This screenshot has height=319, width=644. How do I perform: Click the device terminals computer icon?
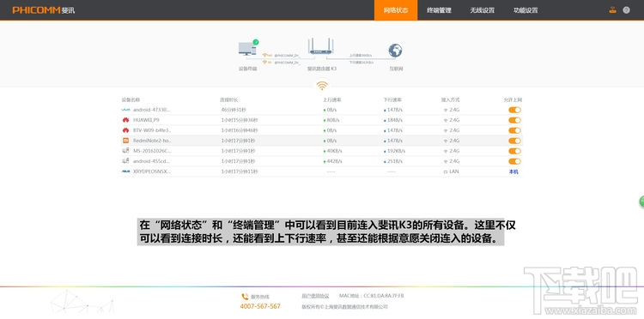click(x=247, y=49)
